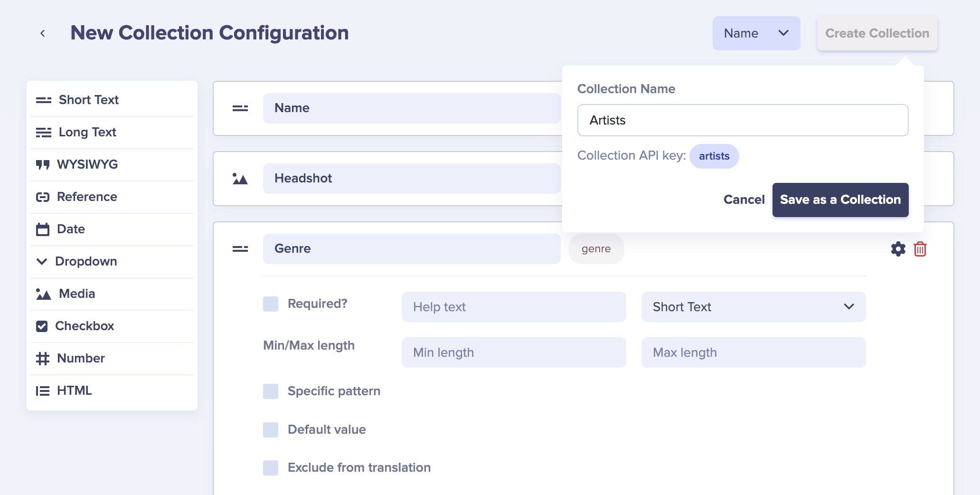Open Genre field settings gear
Image resolution: width=980 pixels, height=495 pixels.
pos(898,249)
